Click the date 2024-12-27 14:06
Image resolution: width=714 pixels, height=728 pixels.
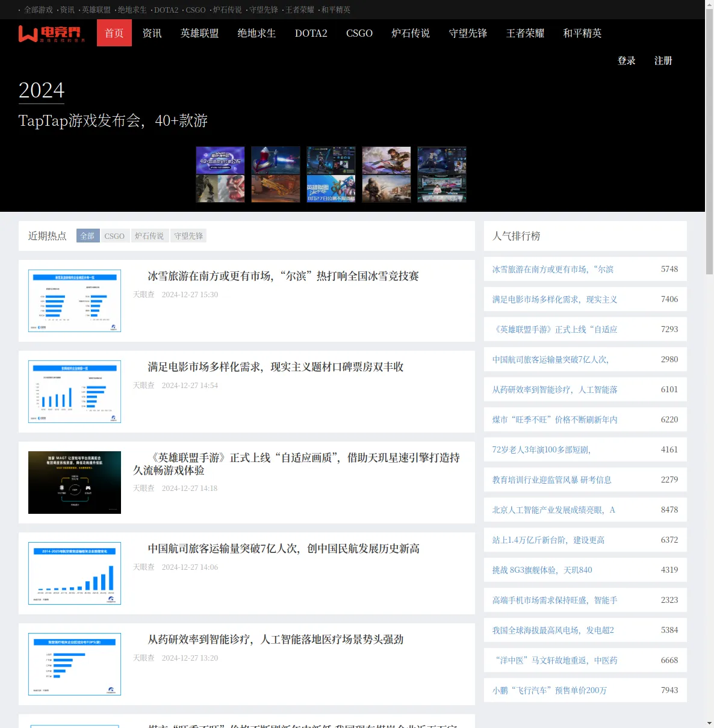190,567
